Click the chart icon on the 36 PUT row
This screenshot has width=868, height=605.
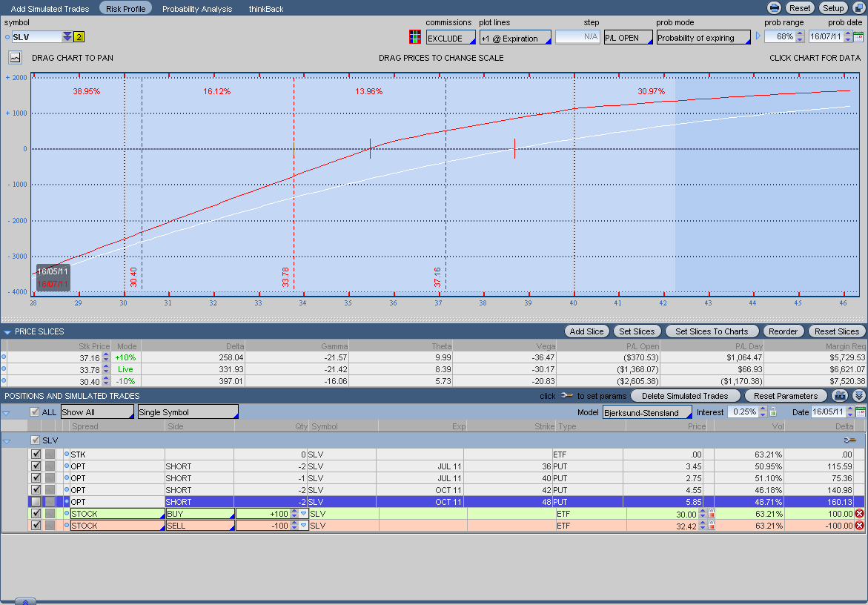click(50, 466)
